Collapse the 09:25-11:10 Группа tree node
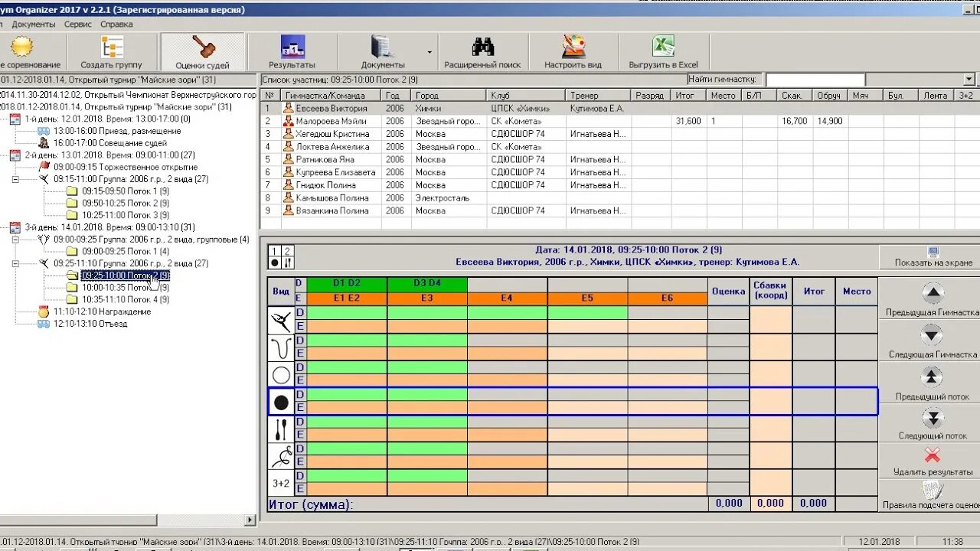 tap(15, 263)
